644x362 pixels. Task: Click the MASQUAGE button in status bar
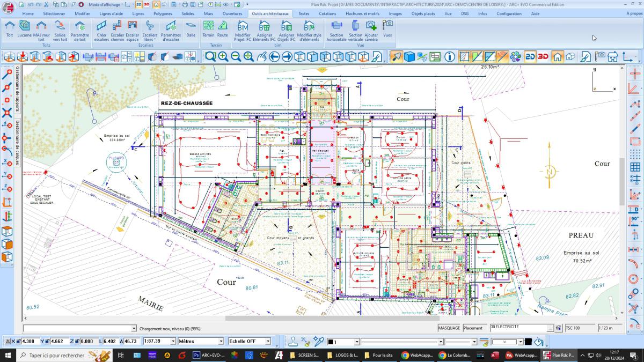449,328
